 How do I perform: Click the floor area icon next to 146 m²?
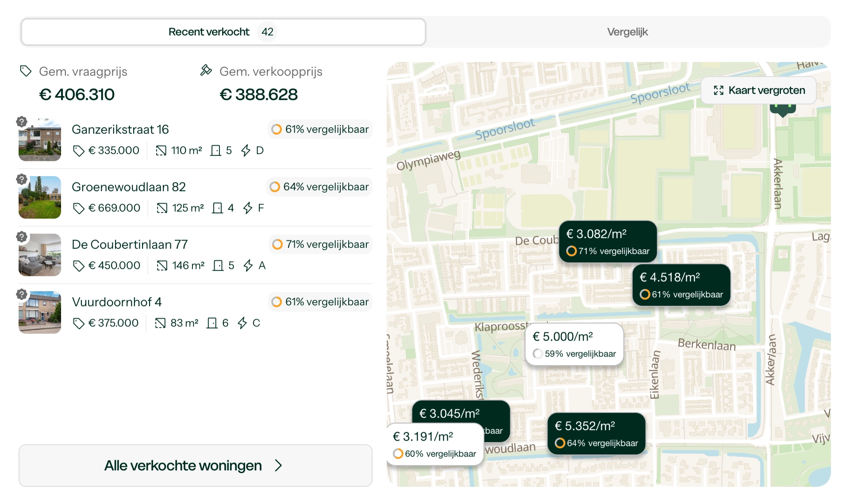point(162,266)
